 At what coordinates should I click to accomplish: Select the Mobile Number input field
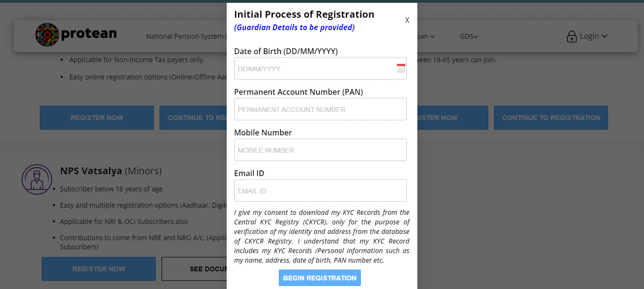coord(320,149)
